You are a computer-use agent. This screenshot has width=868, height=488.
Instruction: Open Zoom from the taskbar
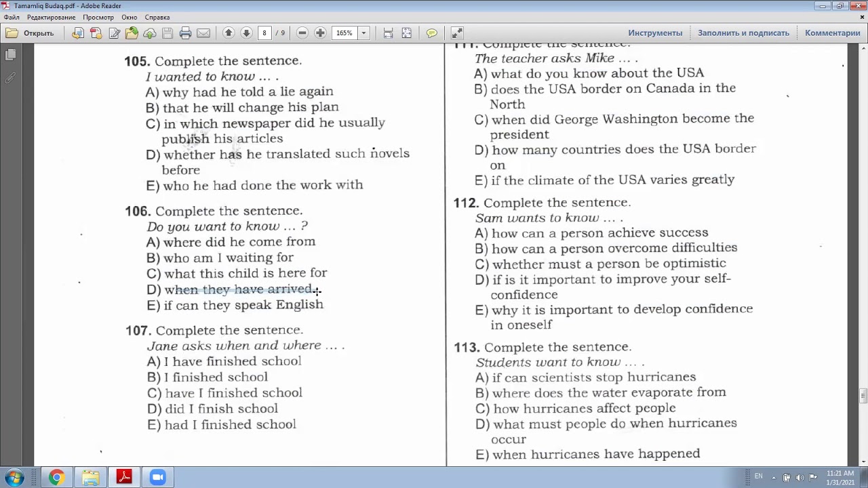click(158, 477)
